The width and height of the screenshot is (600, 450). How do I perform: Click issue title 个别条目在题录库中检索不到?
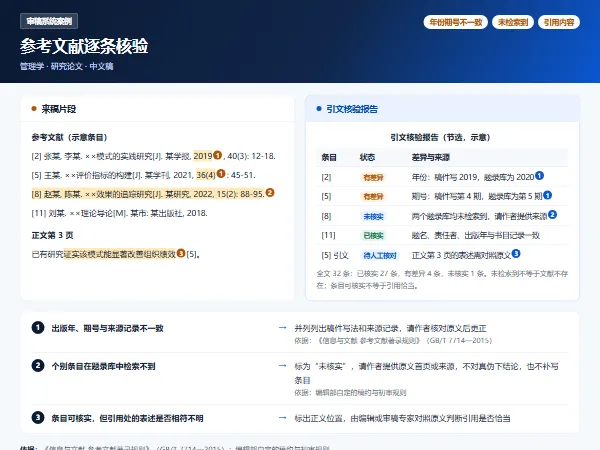[103, 366]
